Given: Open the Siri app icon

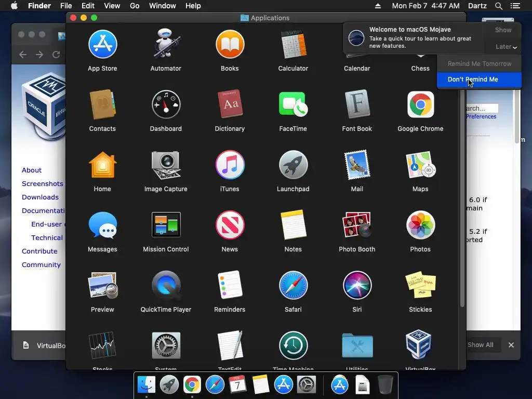Looking at the screenshot, I should 357,285.
